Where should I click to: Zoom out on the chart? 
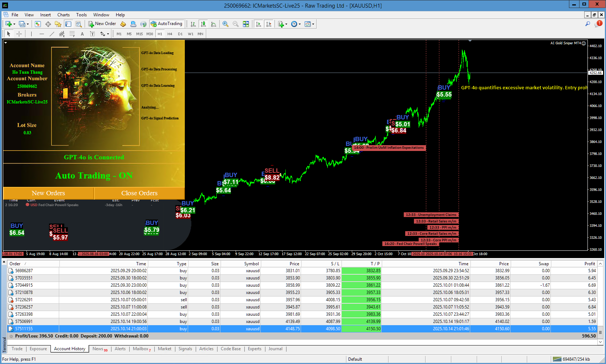pyautogui.click(x=236, y=24)
